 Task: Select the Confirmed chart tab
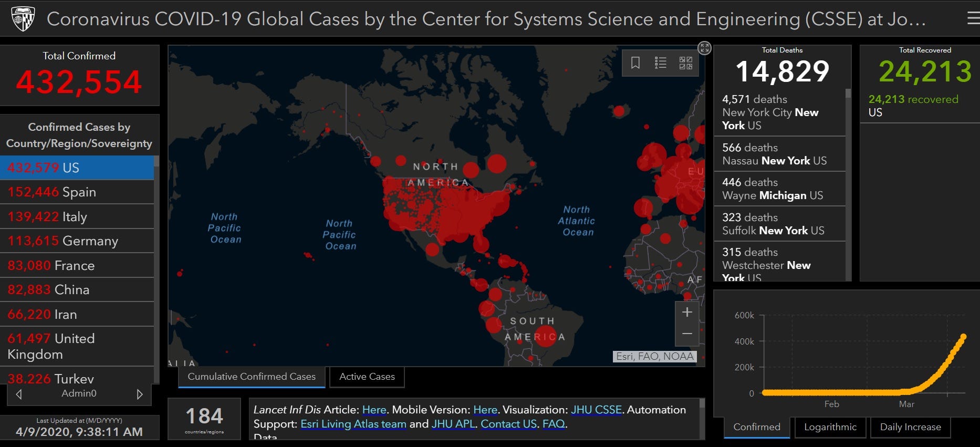tap(757, 427)
